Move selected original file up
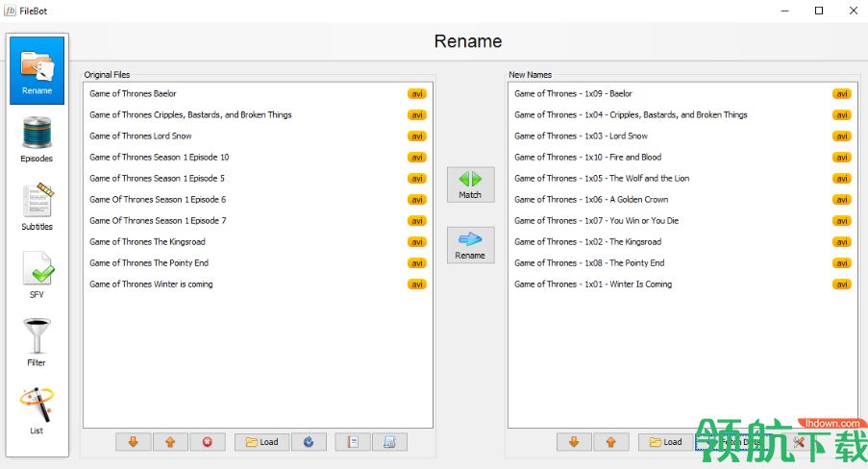Screen dimensions: 868x469 pos(170,442)
